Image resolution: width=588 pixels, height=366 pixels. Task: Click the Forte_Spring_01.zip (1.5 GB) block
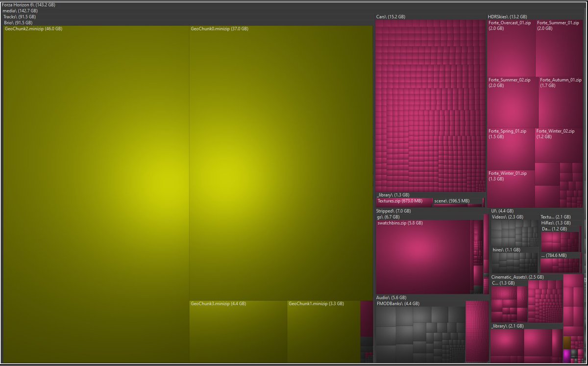511,149
